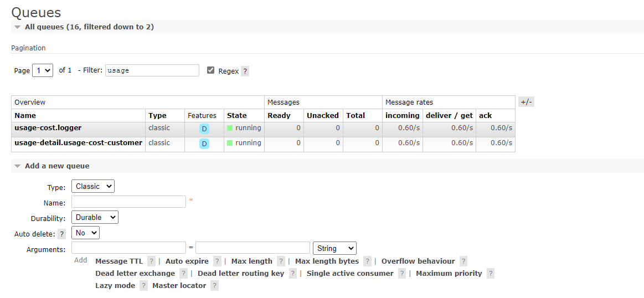Add Message TTL argument shortcut
Viewport: 644px width, 298px height.
[x=119, y=261]
